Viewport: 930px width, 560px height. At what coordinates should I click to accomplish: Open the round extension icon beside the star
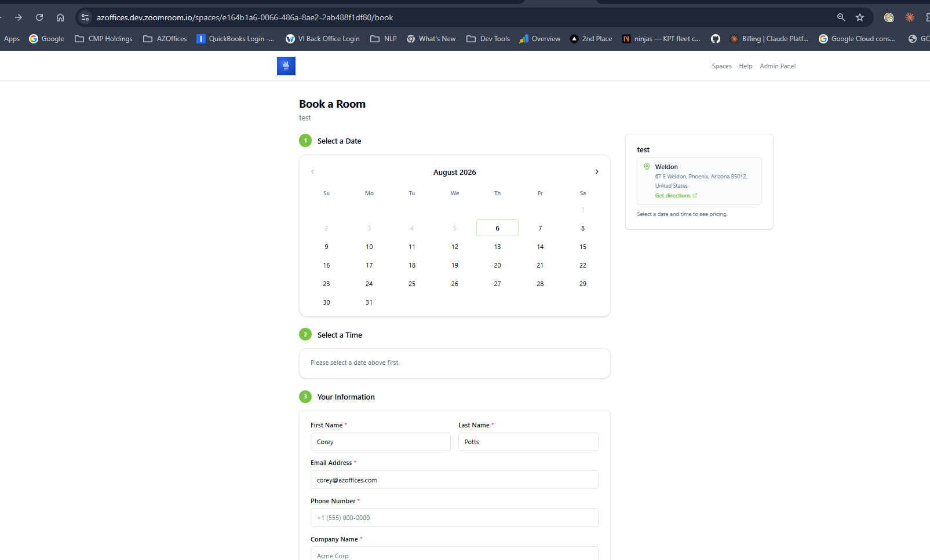coord(889,17)
